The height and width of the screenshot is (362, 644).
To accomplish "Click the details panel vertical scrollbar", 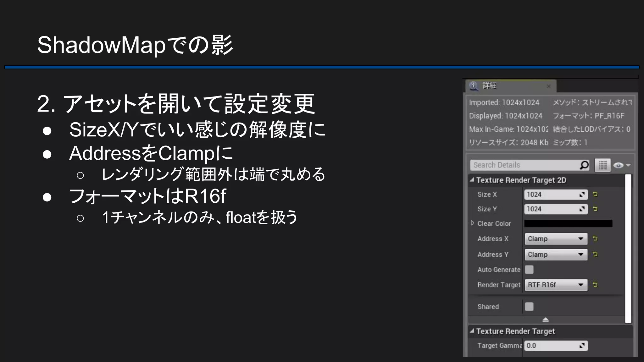I will 628,248.
